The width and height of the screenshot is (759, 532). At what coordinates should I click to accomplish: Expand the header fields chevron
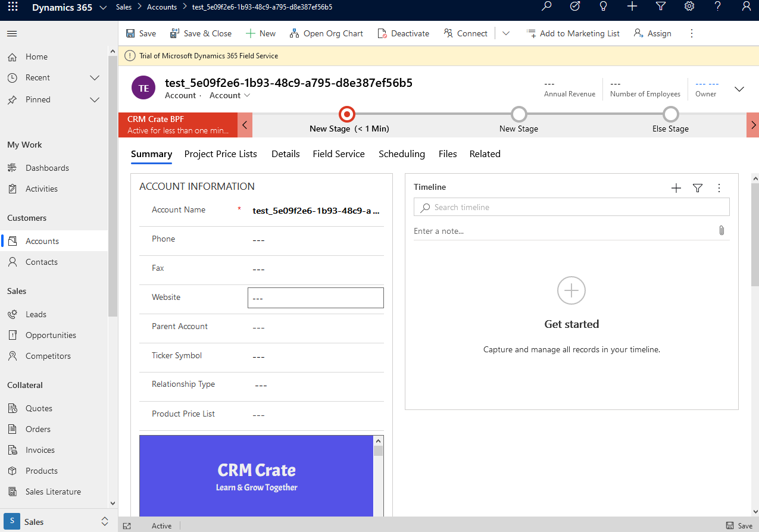coord(739,89)
